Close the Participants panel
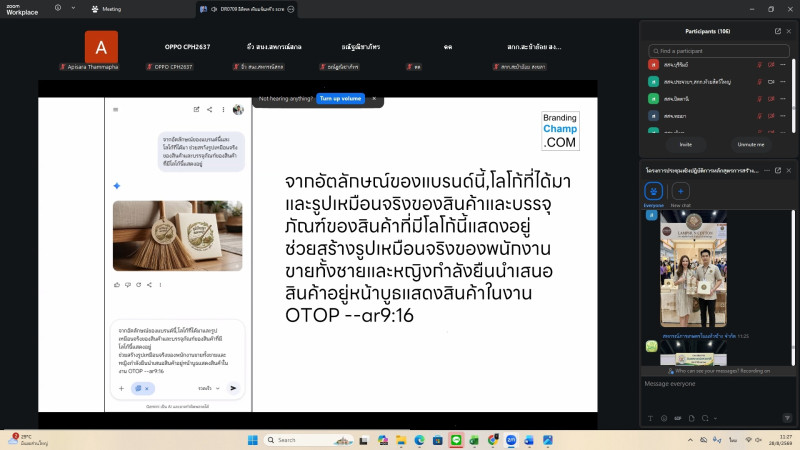This screenshot has width=800, height=450. pyautogui.click(x=789, y=31)
